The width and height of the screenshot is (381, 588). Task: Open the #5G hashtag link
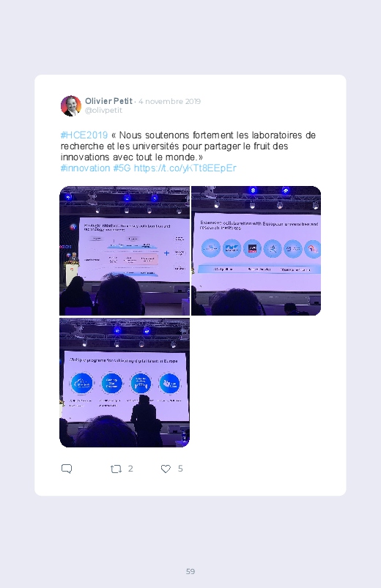[122, 168]
